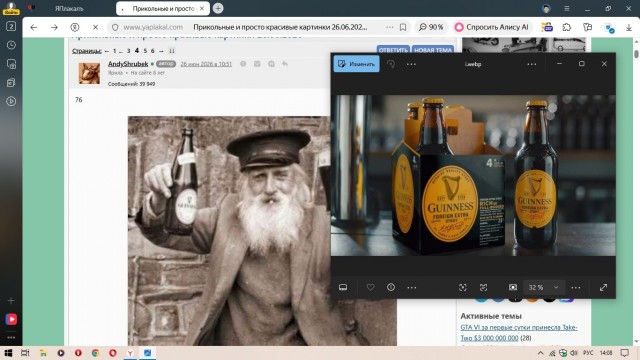Click the Yandex browser icon on the taskbar

(x=130, y=353)
